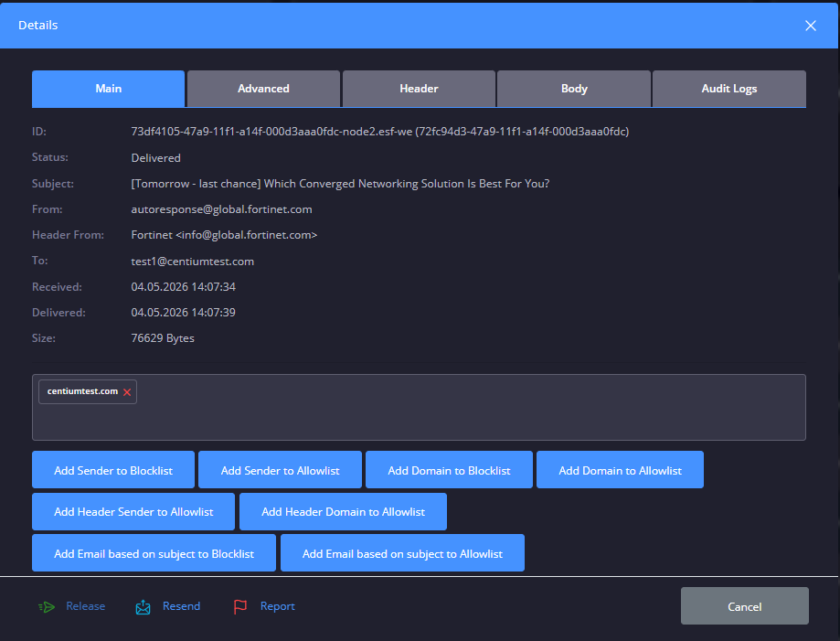Switch to the Main tab
Image resolution: width=840 pixels, height=641 pixels.
coord(108,89)
